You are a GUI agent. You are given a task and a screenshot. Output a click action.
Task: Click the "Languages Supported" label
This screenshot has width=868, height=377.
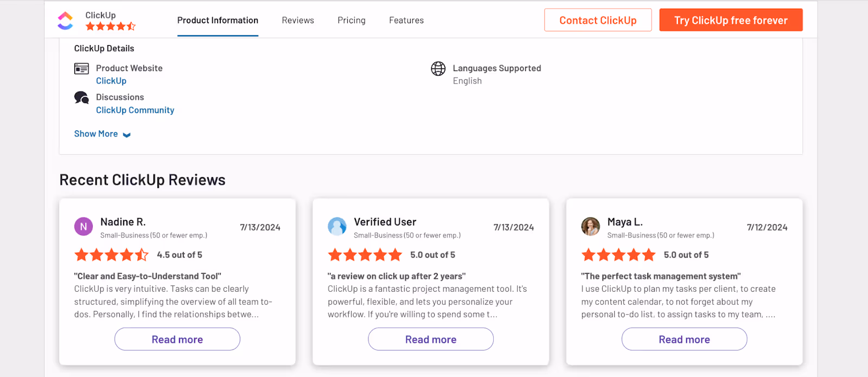tap(497, 68)
